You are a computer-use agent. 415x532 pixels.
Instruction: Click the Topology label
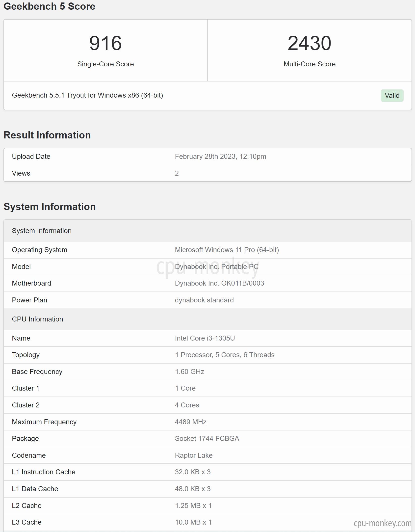pyautogui.click(x=26, y=355)
